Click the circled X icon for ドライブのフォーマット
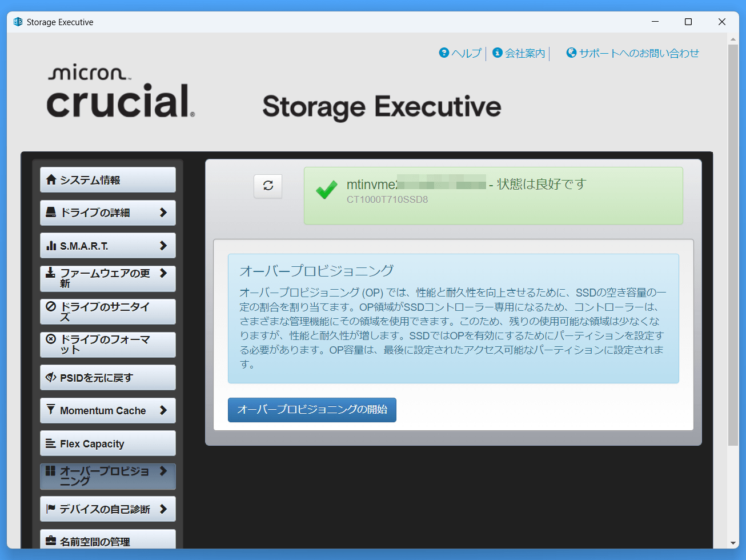 click(51, 338)
